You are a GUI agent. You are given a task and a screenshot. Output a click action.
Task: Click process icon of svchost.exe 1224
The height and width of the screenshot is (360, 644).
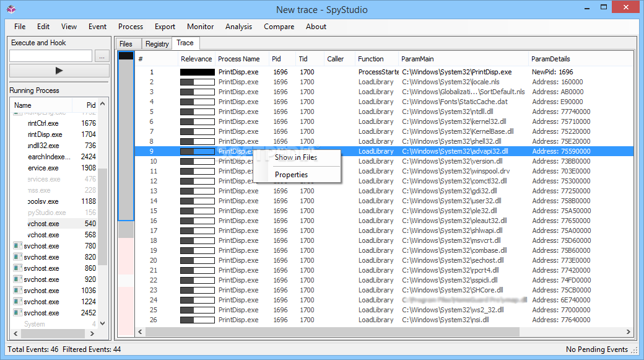point(18,302)
